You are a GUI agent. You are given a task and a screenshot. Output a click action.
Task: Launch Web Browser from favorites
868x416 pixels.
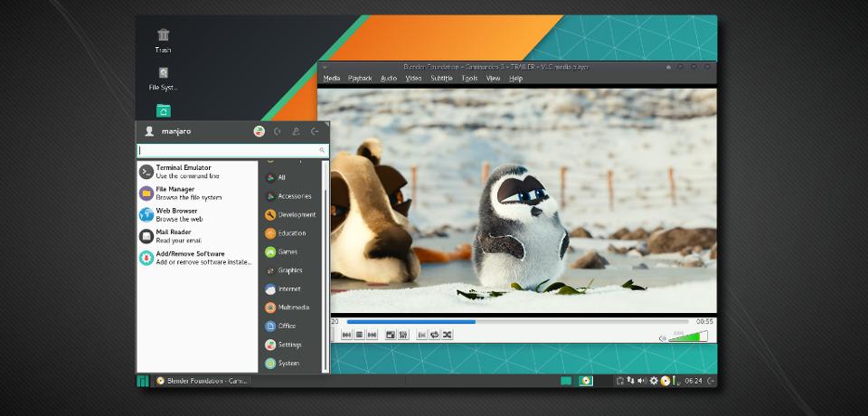point(197,215)
